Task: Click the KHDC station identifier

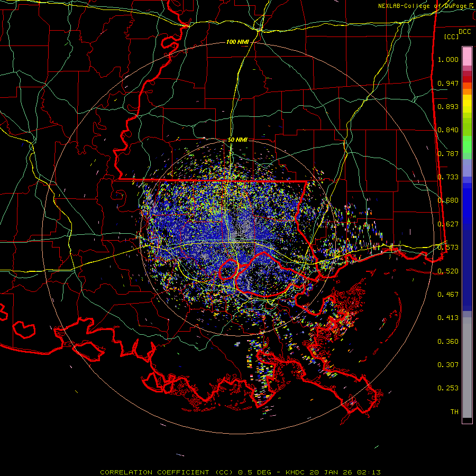Action: 296,472
